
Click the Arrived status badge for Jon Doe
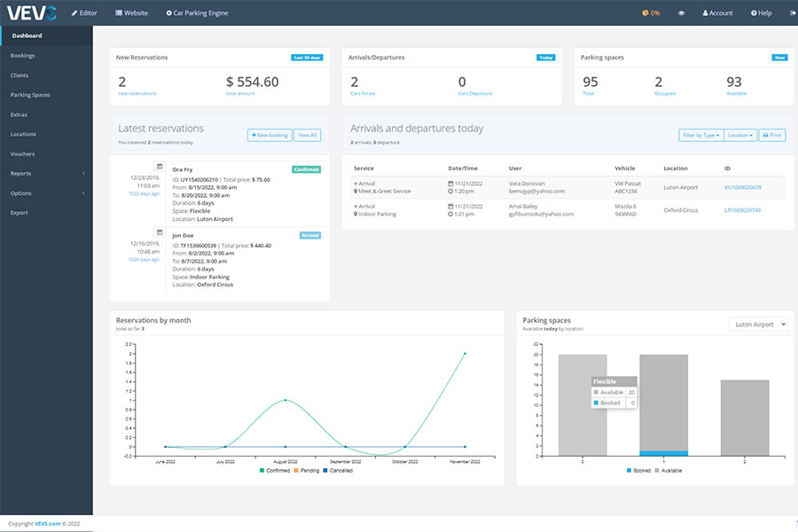310,236
